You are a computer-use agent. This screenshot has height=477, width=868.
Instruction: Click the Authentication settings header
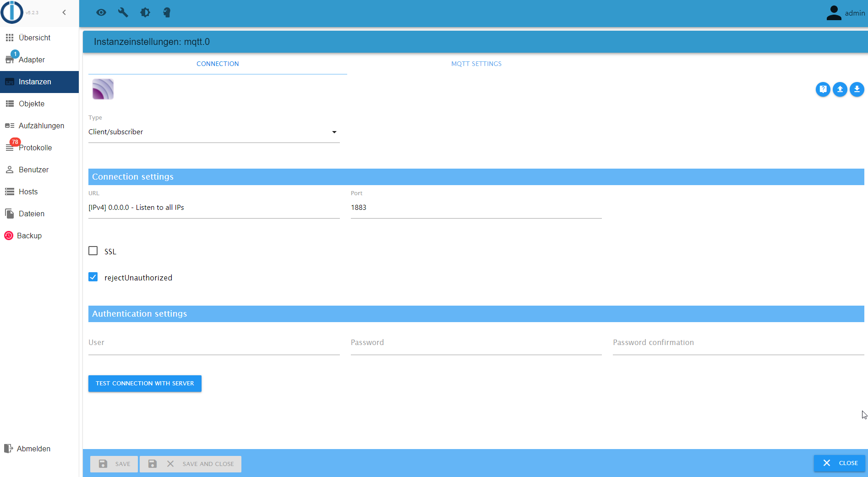(x=476, y=314)
